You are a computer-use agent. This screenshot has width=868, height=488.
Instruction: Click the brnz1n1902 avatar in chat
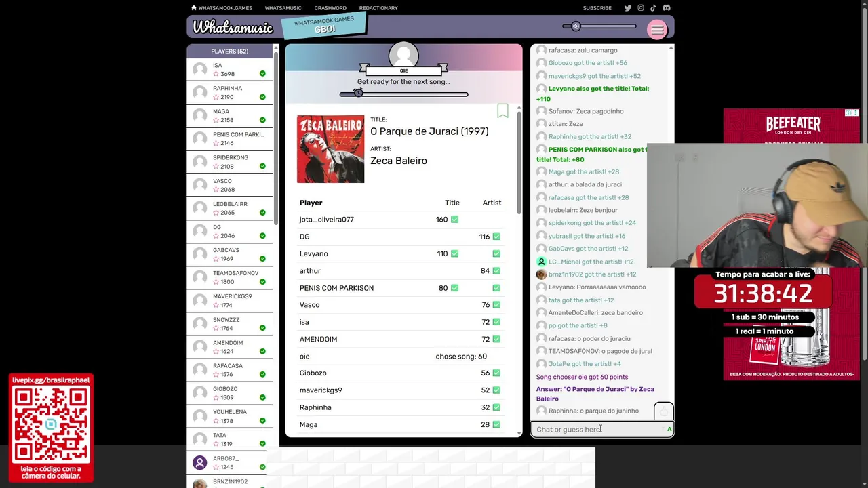click(541, 274)
